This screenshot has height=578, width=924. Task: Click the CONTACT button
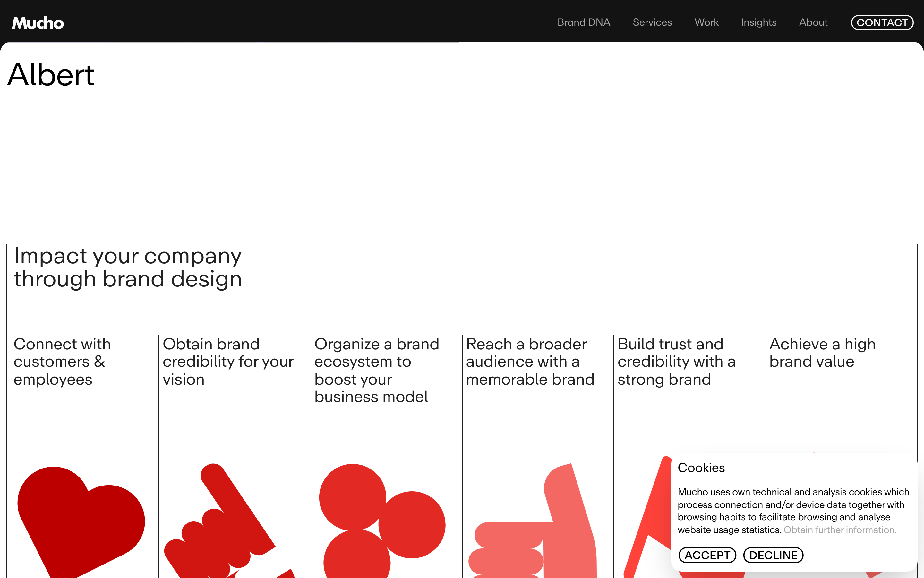click(x=882, y=22)
